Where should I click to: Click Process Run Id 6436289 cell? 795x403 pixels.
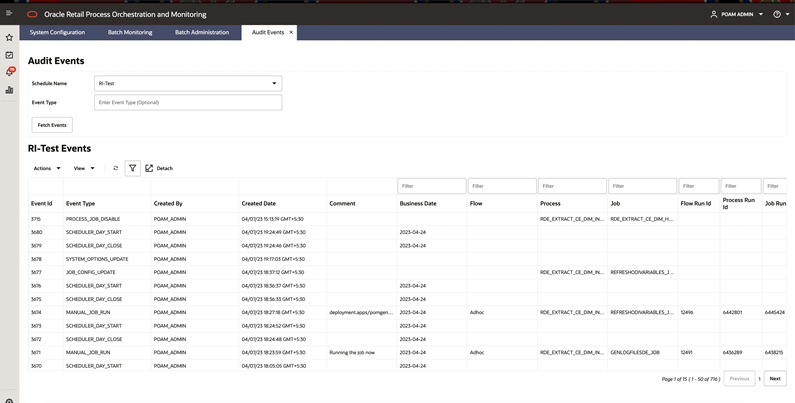(x=732, y=352)
